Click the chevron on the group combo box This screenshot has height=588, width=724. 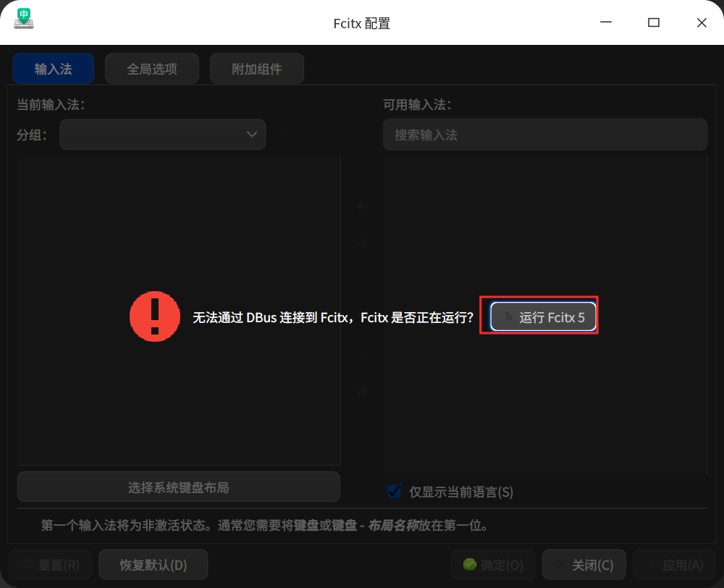pos(251,135)
